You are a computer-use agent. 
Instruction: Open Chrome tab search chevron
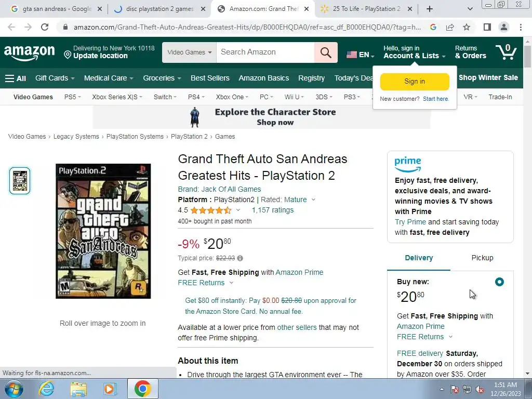coord(470,9)
